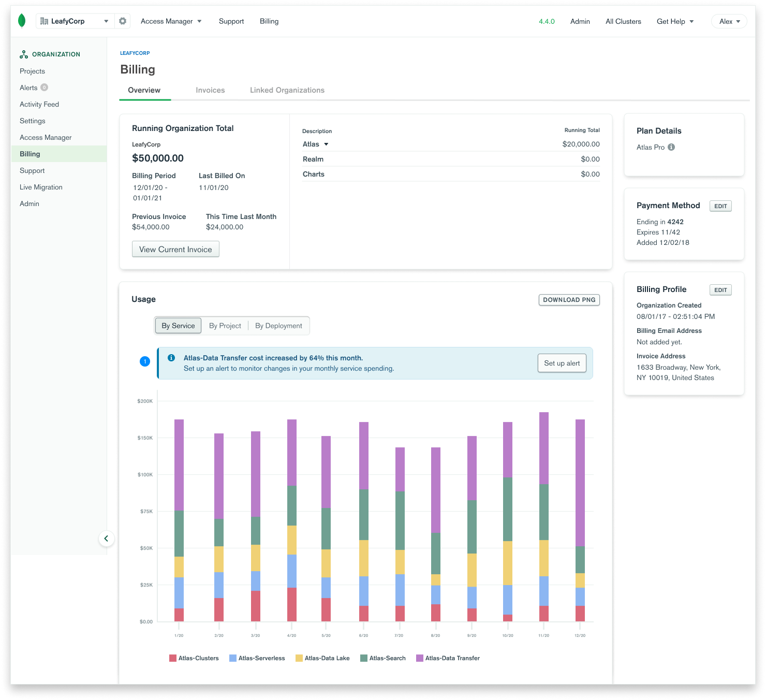This screenshot has width=766, height=700.
Task: Click the info icon next to Atlas Pro
Action: (x=671, y=147)
